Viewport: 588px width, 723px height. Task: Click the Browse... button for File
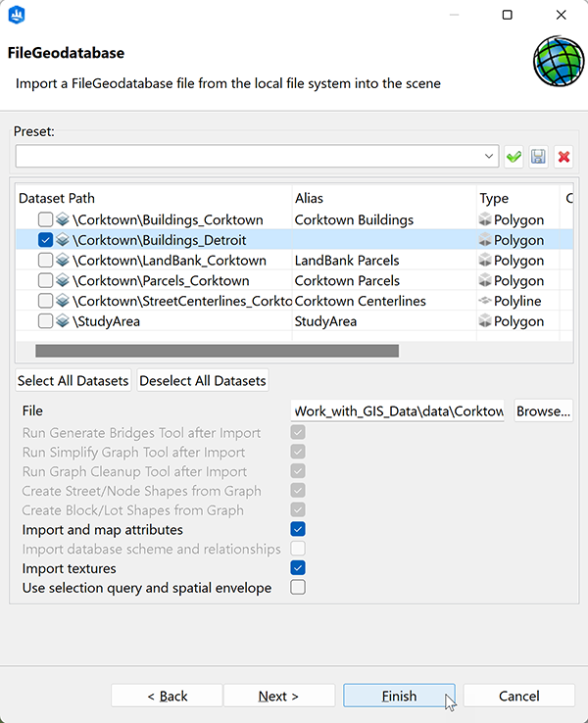tap(543, 411)
